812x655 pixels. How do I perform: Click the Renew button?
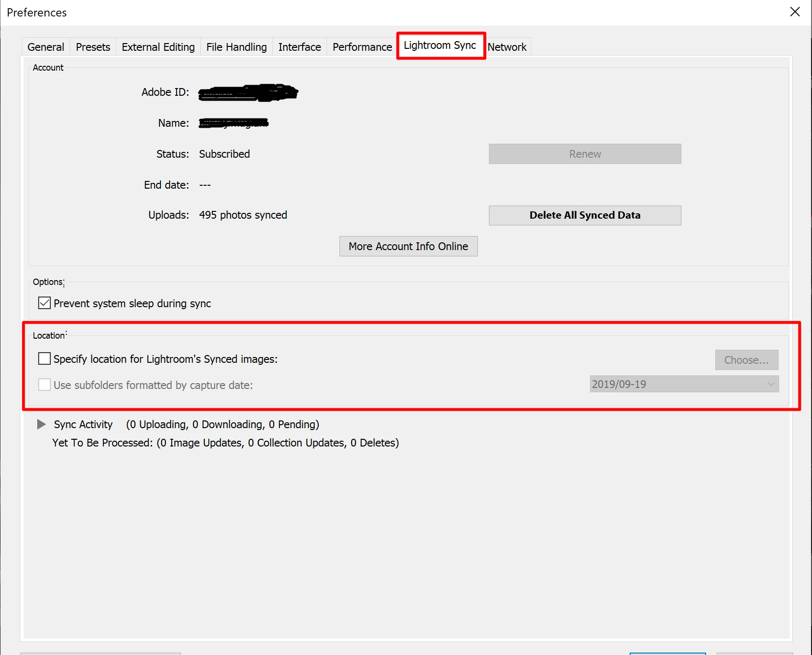[x=585, y=154]
